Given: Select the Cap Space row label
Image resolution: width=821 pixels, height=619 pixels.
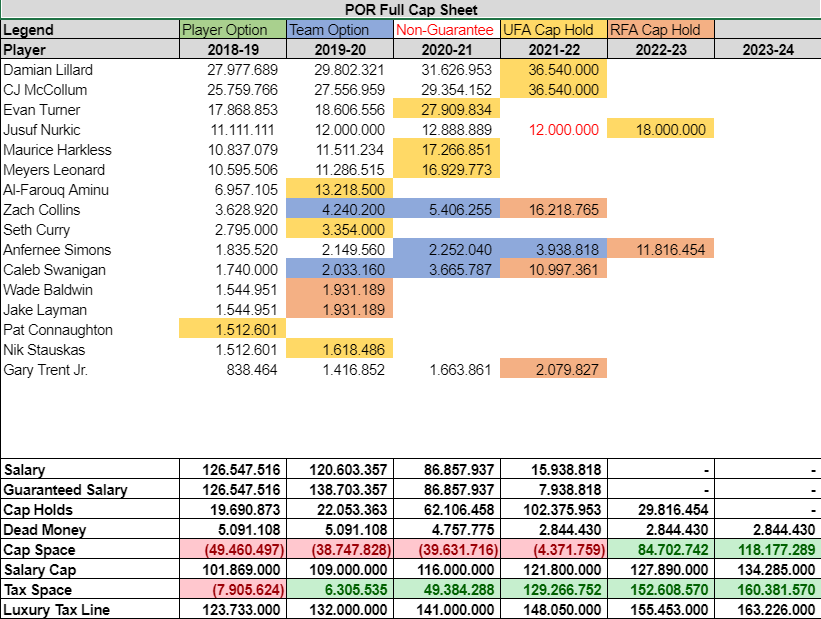Looking at the screenshot, I should [x=89, y=550].
